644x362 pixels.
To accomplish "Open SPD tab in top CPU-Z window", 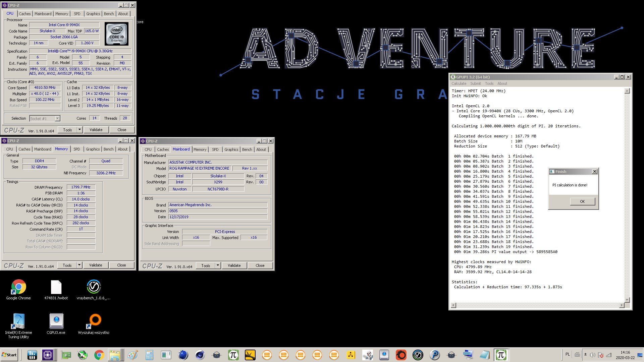I will click(x=77, y=14).
